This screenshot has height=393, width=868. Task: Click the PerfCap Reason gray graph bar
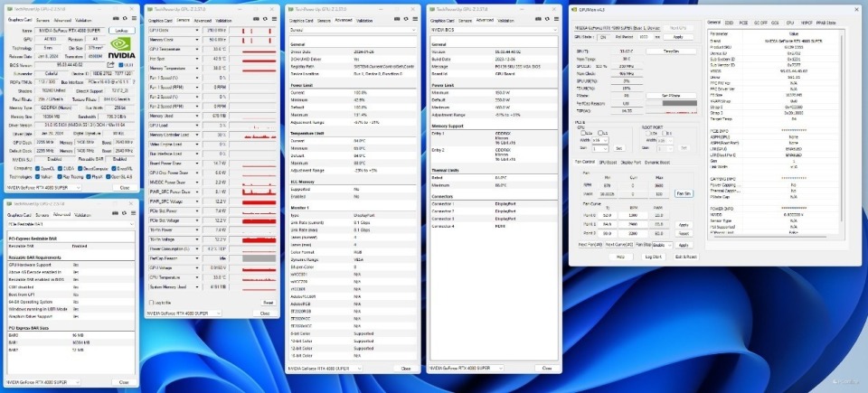tap(259, 258)
